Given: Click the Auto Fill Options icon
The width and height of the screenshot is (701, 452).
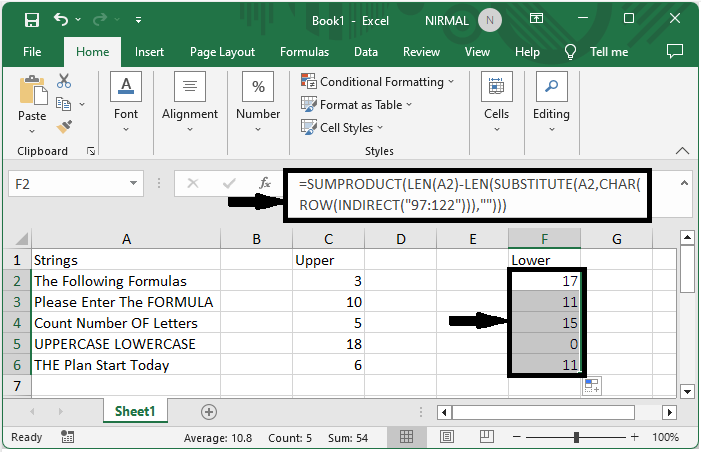Looking at the screenshot, I should tap(592, 386).
